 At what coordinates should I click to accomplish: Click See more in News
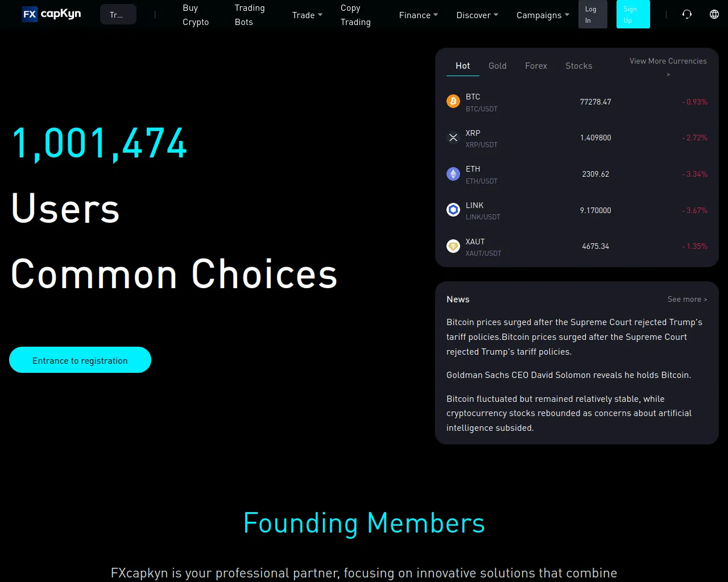coord(687,299)
